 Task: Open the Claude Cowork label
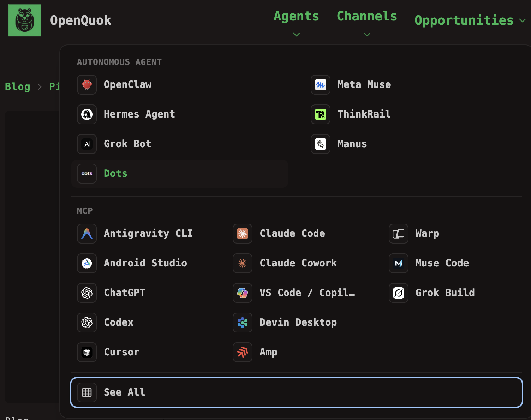[298, 263]
